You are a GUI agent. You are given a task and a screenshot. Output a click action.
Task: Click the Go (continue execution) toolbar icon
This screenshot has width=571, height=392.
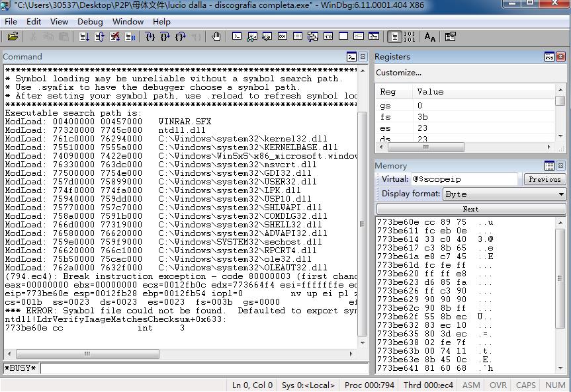[84, 37]
